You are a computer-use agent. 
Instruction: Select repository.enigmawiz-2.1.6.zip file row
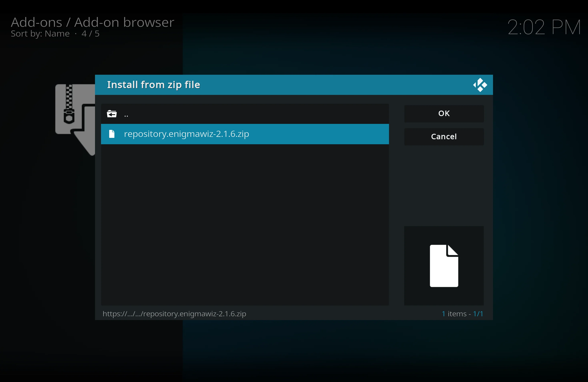click(x=245, y=134)
